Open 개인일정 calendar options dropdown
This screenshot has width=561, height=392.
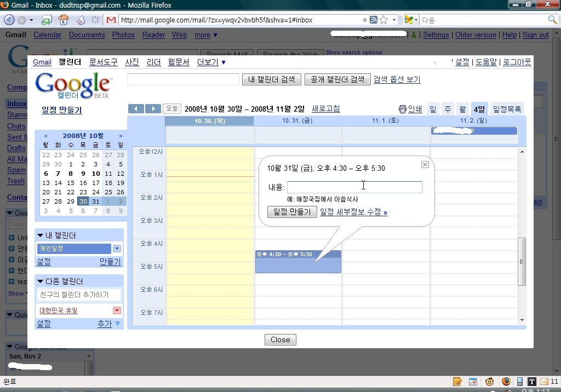[x=117, y=249]
